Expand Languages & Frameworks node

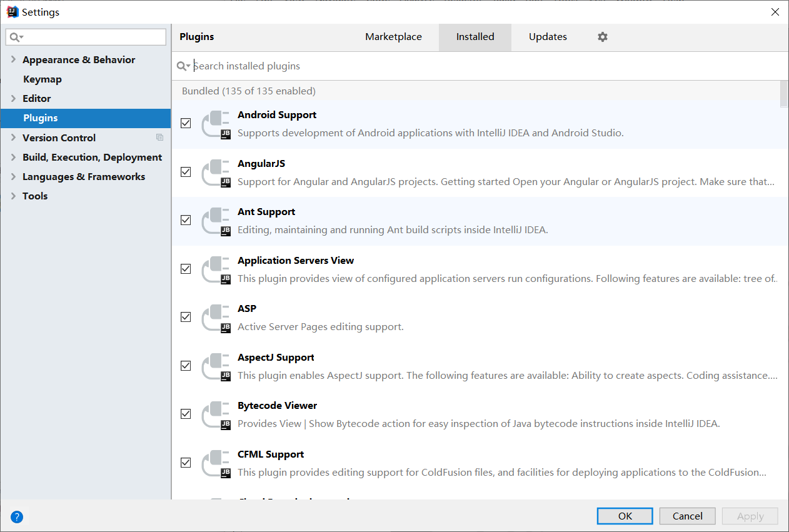pyautogui.click(x=13, y=176)
